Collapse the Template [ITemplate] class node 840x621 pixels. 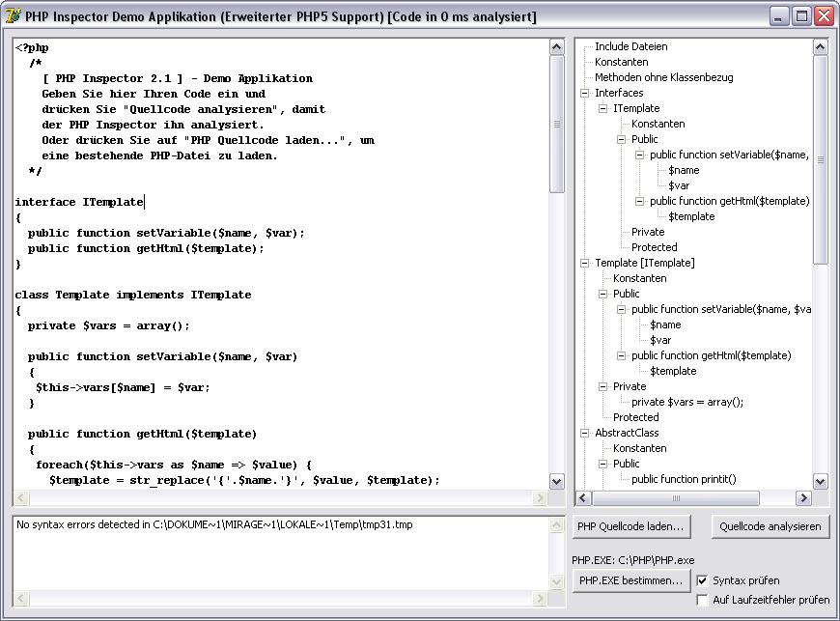point(584,263)
